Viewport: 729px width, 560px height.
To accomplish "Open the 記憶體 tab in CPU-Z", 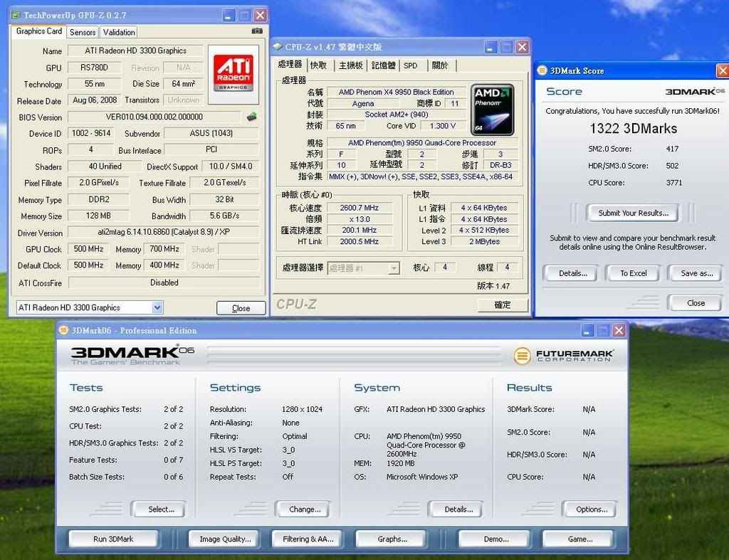I will tap(384, 65).
